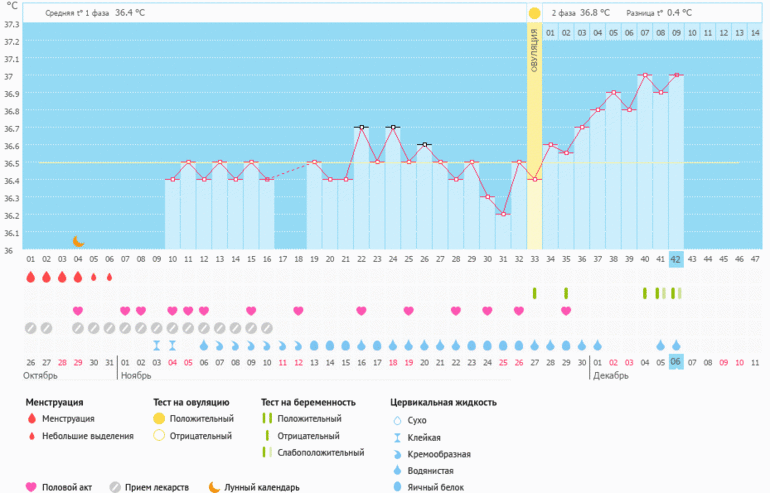Click the 'Отрицательный' ovulation test legend circle

pos(159,436)
